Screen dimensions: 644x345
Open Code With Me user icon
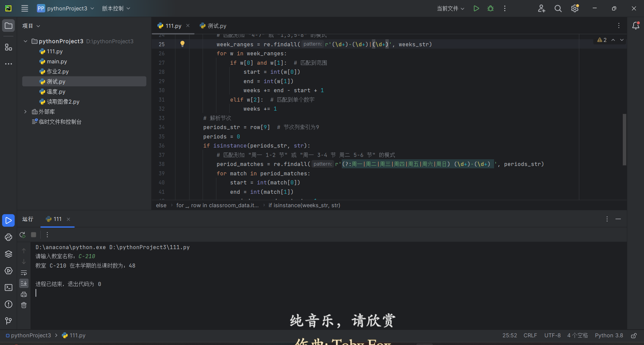pyautogui.click(x=541, y=8)
